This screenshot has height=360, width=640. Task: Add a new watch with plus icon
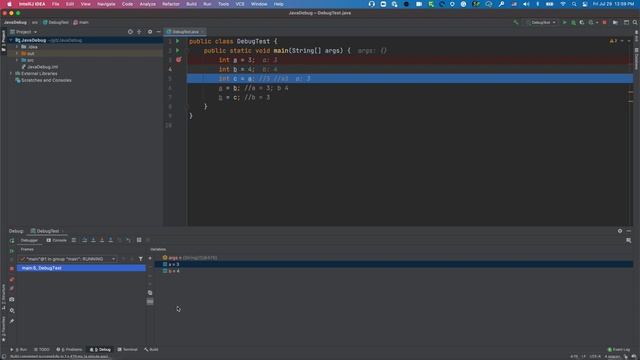coord(150,258)
